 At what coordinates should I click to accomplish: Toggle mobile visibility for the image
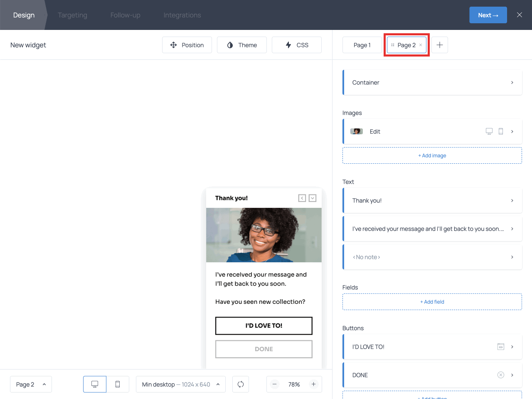[x=501, y=131]
